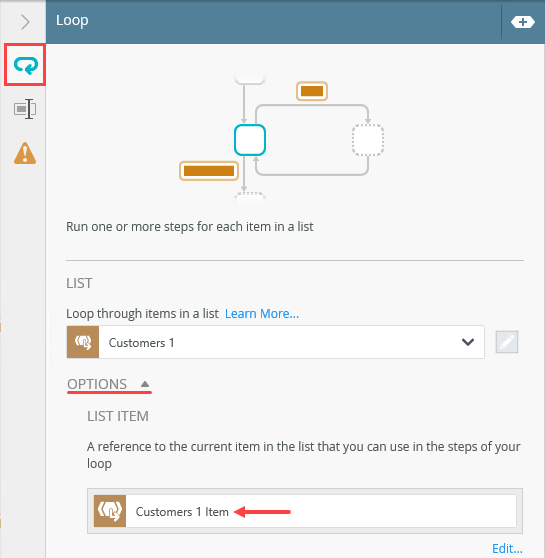Viewport: 545px width, 558px height.
Task: Open the errors warning tab icon
Action: point(25,153)
